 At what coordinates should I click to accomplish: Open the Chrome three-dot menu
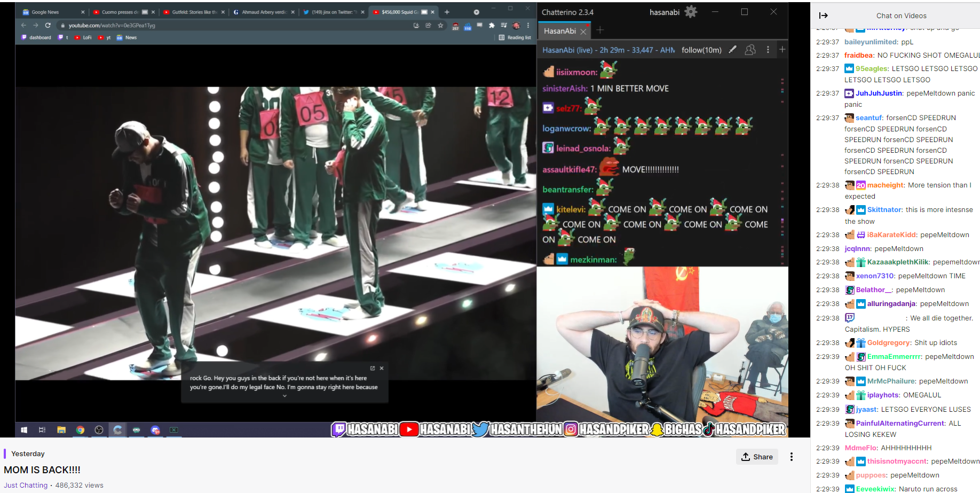point(528,25)
